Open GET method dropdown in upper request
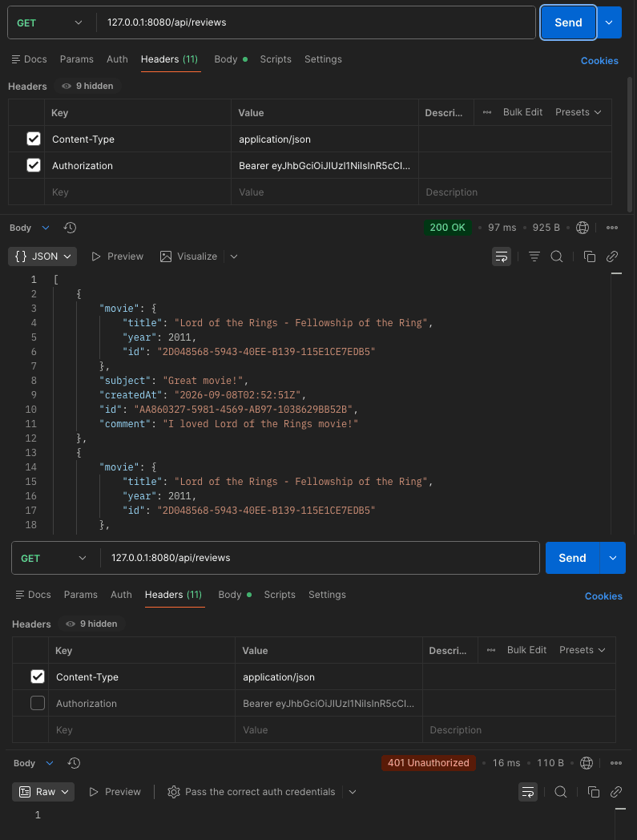The width and height of the screenshot is (637, 840). click(x=50, y=22)
